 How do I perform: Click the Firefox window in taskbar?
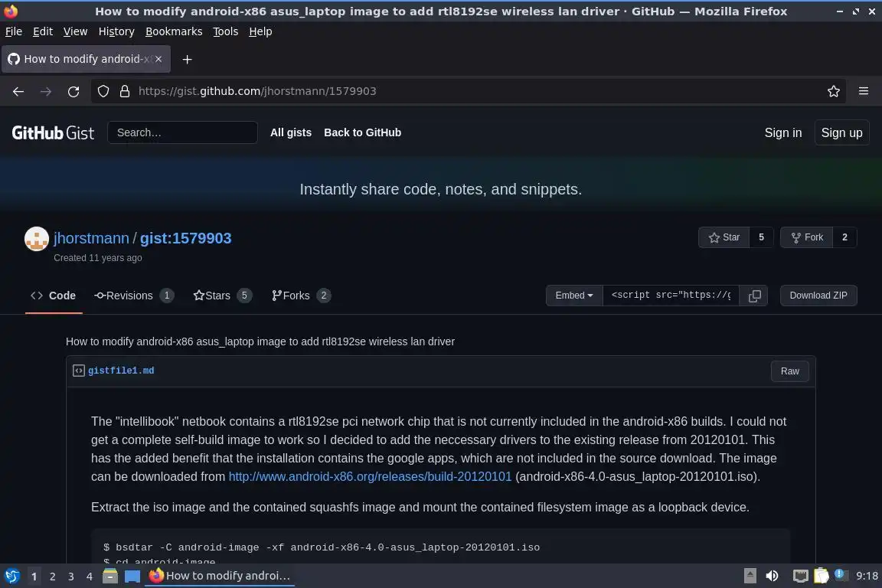220,577
